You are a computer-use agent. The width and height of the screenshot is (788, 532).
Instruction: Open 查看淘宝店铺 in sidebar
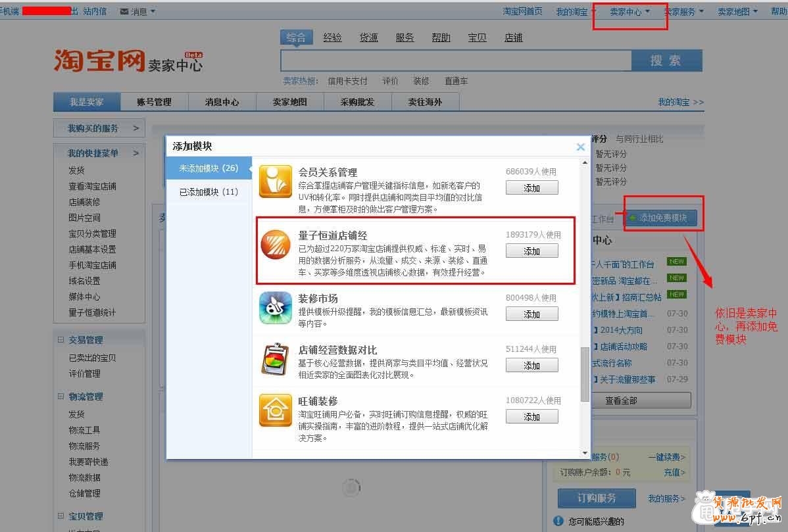click(92, 186)
